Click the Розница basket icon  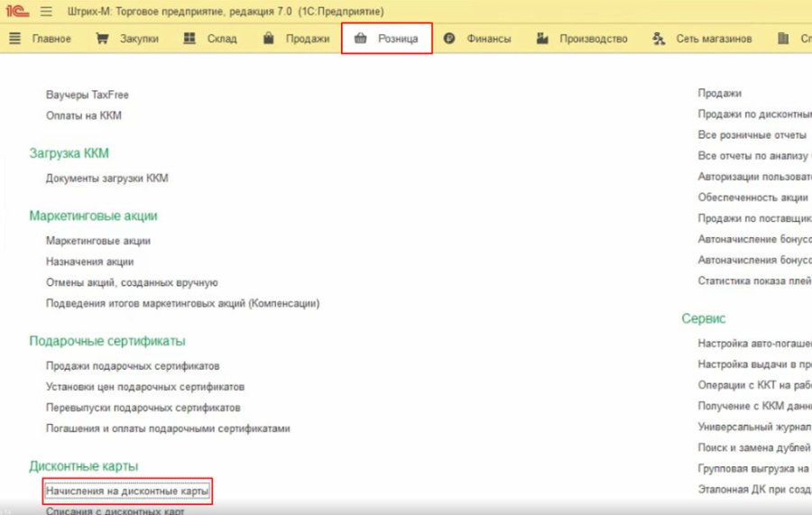(x=360, y=38)
